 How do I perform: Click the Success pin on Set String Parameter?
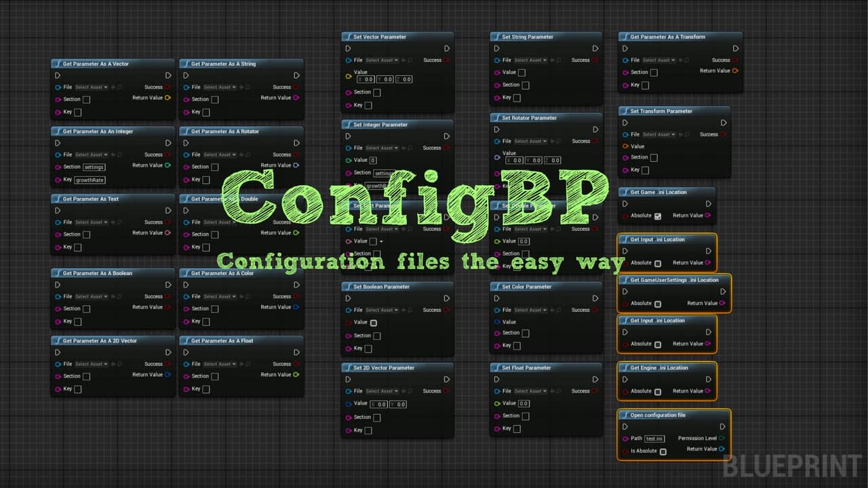[x=595, y=60]
